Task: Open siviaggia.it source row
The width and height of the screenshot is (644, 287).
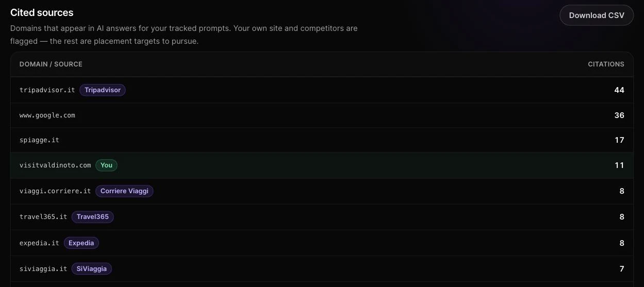Action: pos(322,268)
